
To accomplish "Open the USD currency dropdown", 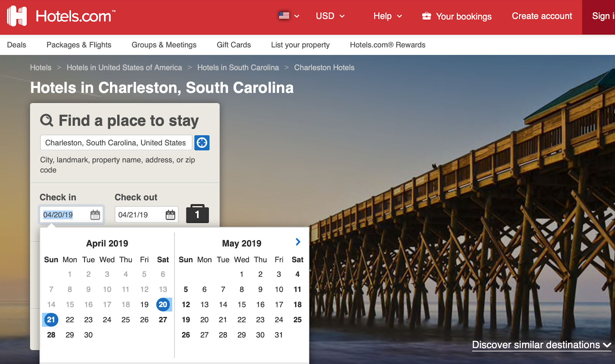I will tap(329, 16).
